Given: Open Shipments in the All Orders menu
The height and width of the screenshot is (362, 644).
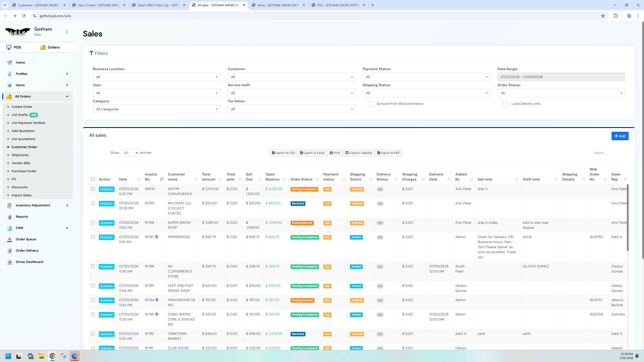Looking at the screenshot, I should click(x=20, y=155).
